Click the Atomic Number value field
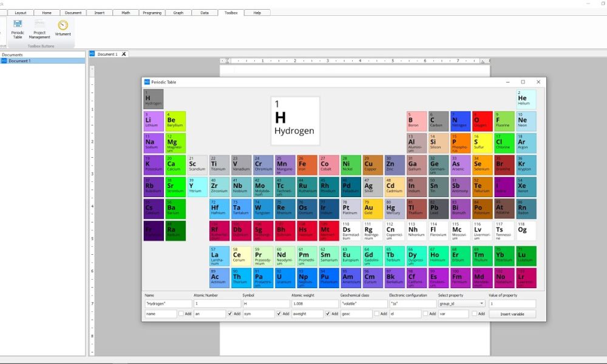Image resolution: width=607 pixels, height=364 pixels. [x=217, y=304]
